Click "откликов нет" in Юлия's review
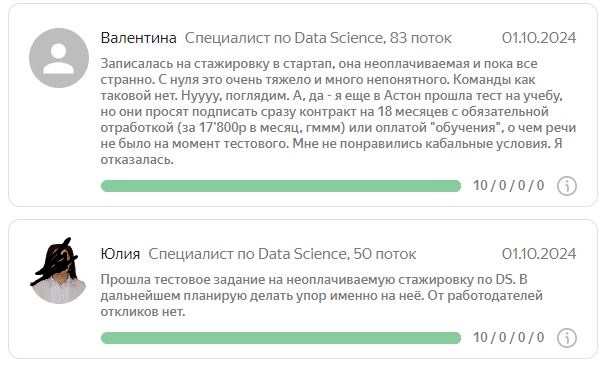The height and width of the screenshot is (368, 603). click(141, 311)
